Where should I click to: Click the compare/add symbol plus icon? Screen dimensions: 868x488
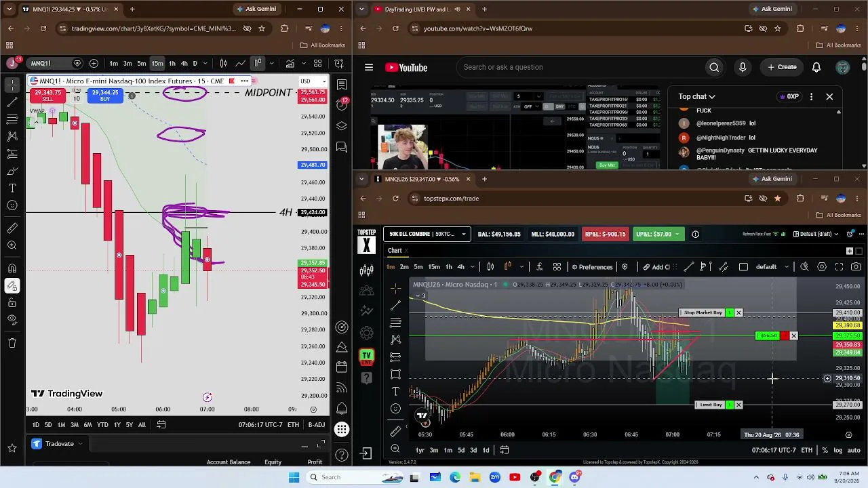[x=94, y=64]
